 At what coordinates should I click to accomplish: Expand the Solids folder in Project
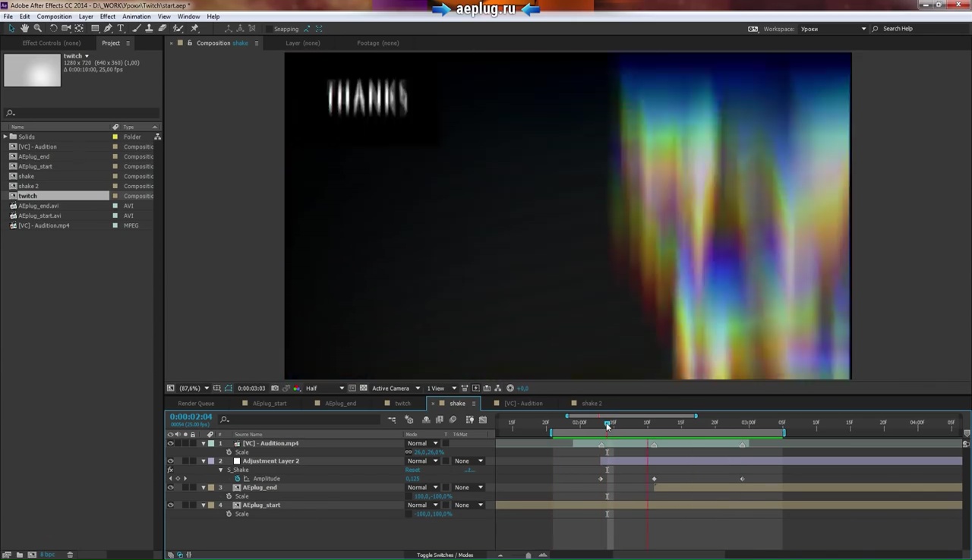pyautogui.click(x=5, y=137)
